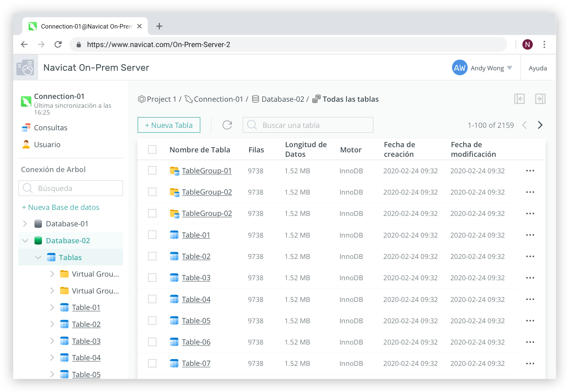Screen dimensions: 569x392
Task: Click the Nueva Tabla button
Action: (x=169, y=125)
